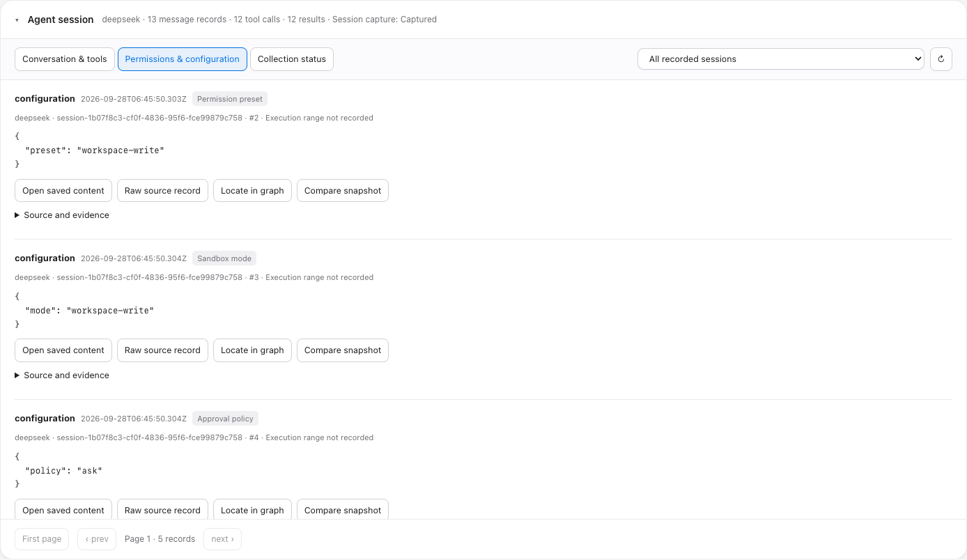Viewport: 967px width, 560px height.
Task: View Raw source record for Sandbox mode
Action: coord(162,350)
